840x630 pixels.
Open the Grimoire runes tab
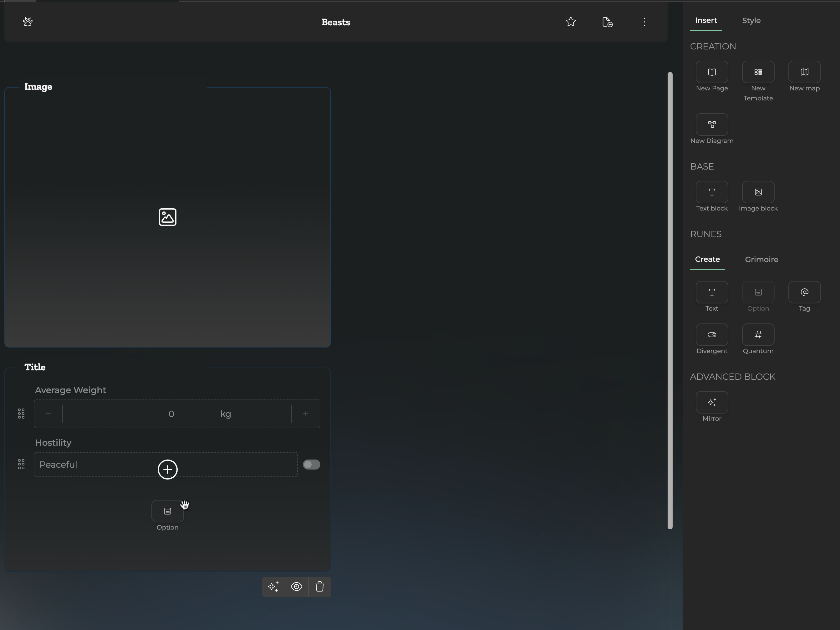[x=761, y=259]
